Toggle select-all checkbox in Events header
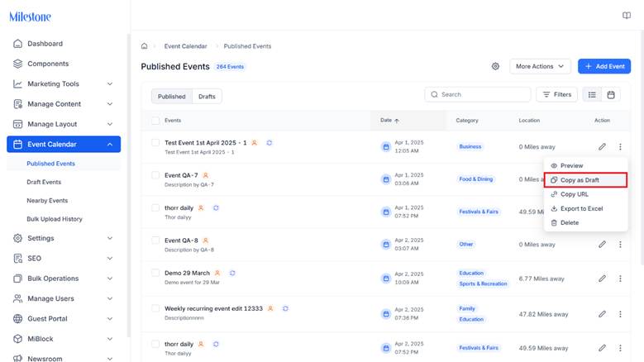Image resolution: width=644 pixels, height=362 pixels. 155,121
